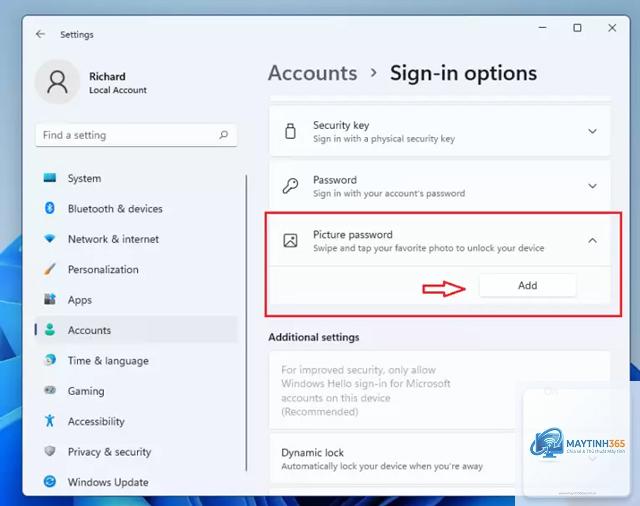Click the Accessibility figure icon
The image size is (640, 506).
(x=50, y=421)
